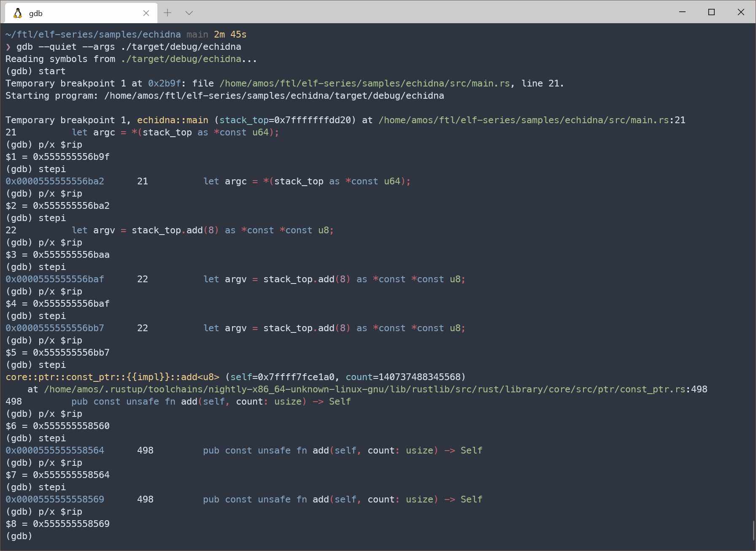The image size is (756, 551).
Task: Click the address 0x0000555555556ba2
Action: coord(55,181)
